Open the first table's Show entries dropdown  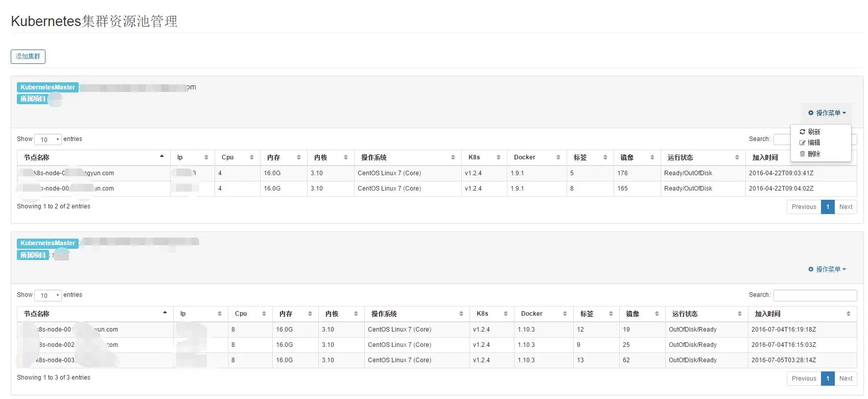[48, 139]
